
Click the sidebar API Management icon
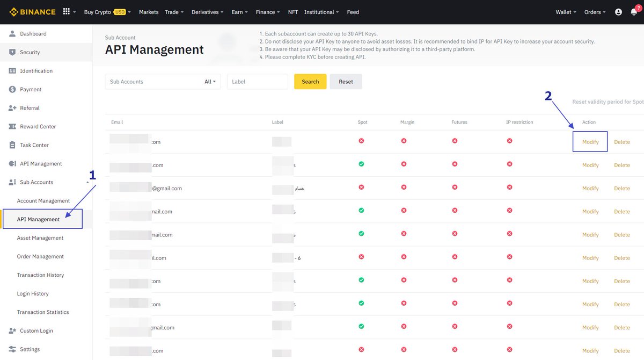(x=12, y=163)
